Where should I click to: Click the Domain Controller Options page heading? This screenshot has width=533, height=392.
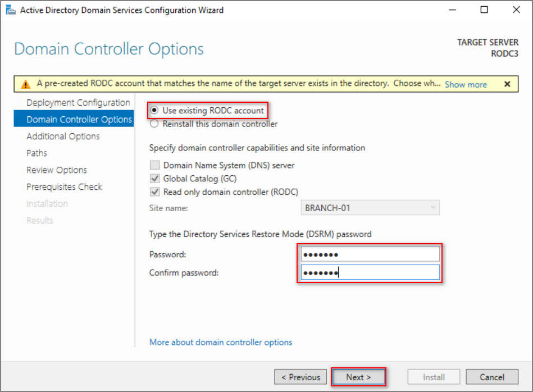(109, 49)
